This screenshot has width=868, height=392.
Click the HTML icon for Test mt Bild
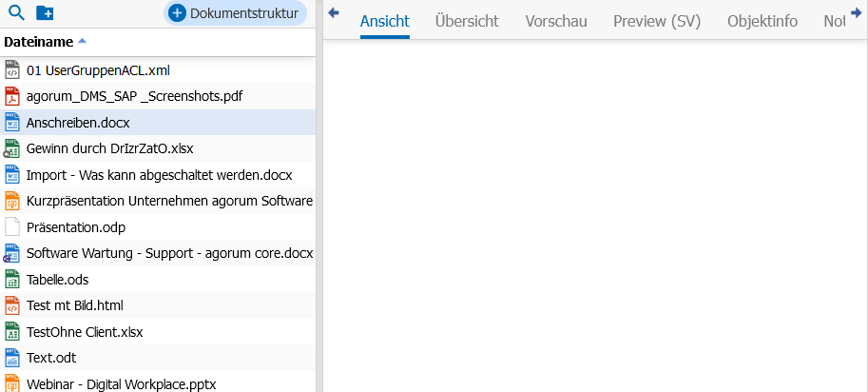12,305
